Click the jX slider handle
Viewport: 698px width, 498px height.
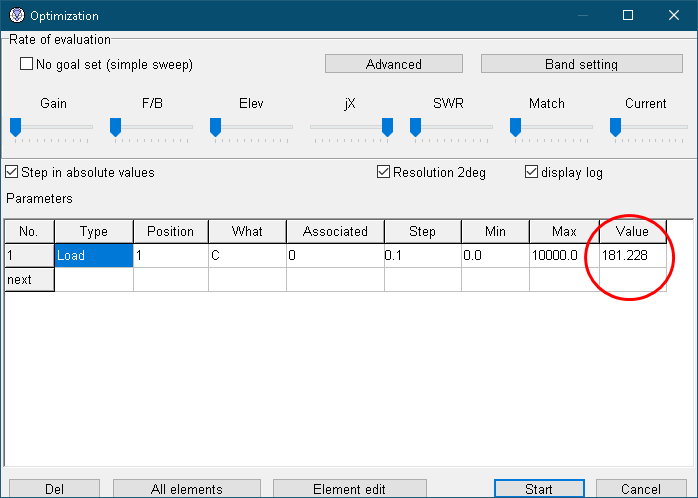click(x=387, y=126)
